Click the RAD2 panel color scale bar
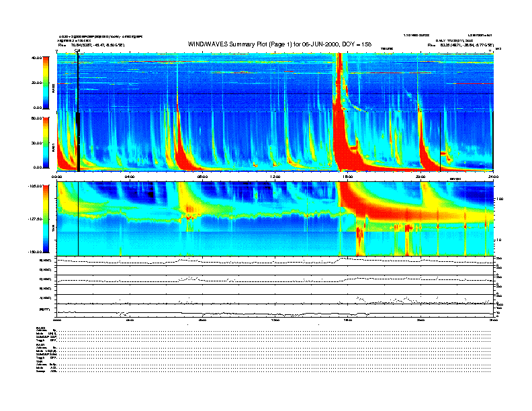 46,83
